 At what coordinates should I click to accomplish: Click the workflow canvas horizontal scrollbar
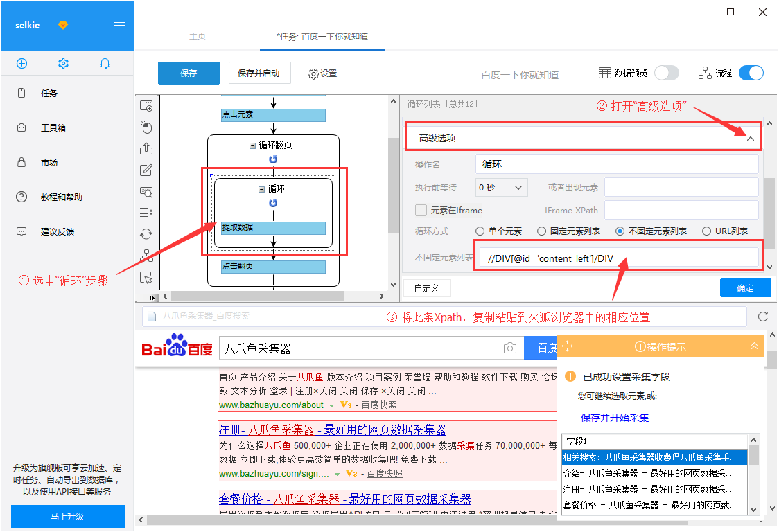257,296
